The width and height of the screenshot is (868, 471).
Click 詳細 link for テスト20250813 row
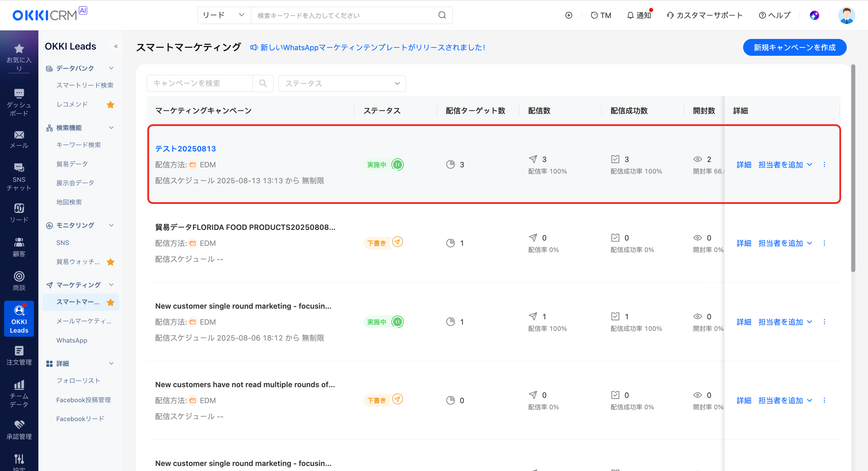744,164
